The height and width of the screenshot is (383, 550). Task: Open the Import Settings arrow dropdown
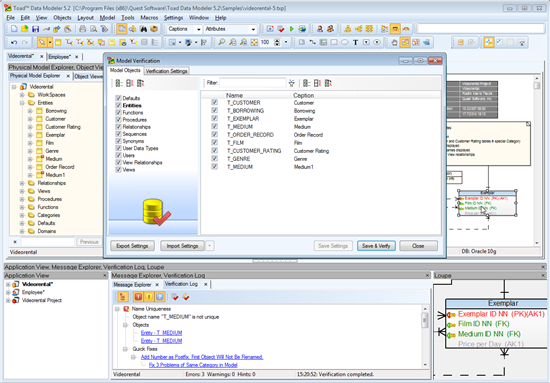210,246
